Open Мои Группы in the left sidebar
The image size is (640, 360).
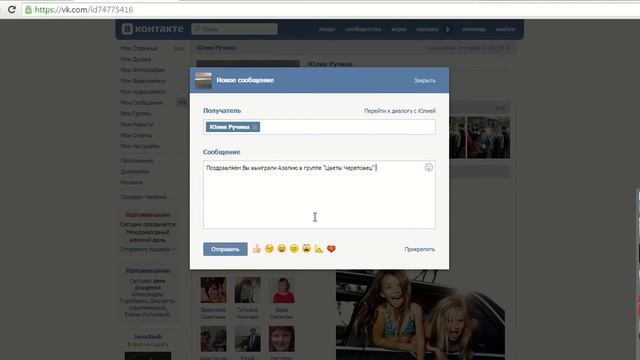pos(136,113)
